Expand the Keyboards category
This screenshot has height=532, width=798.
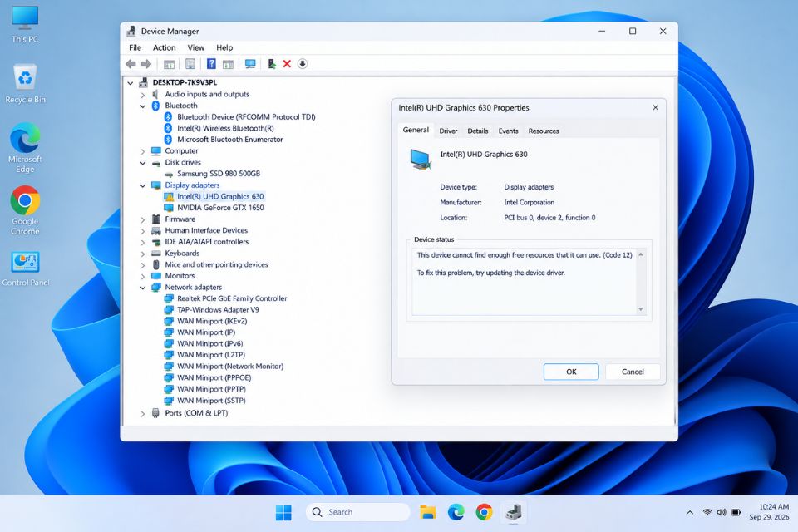[143, 254]
